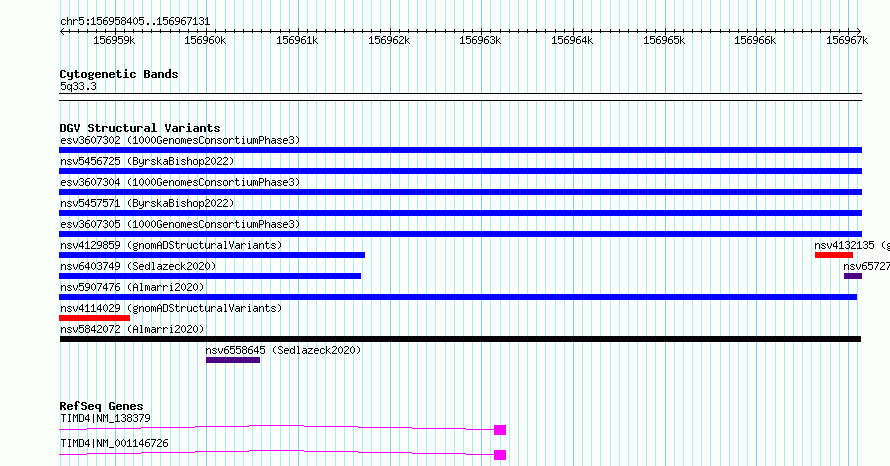The image size is (890, 466).
Task: Click the purple bar under the cut-off nsv65727 label
Action: coord(853,276)
